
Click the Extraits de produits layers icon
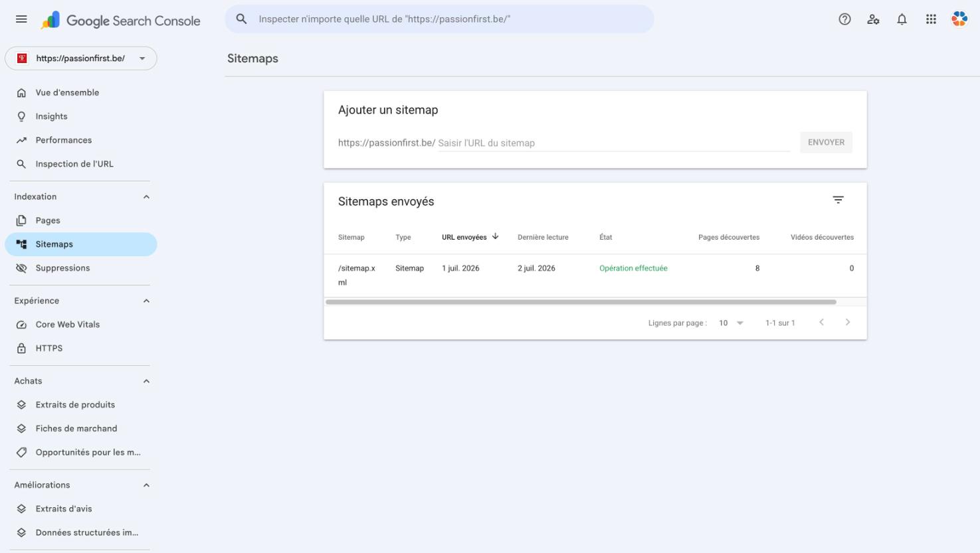click(21, 405)
